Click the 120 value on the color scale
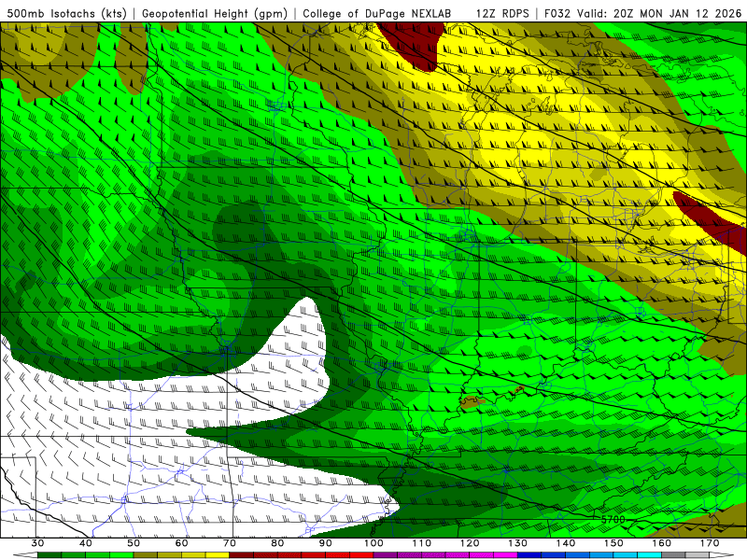Screen dimensions: 747x560 [470, 543]
